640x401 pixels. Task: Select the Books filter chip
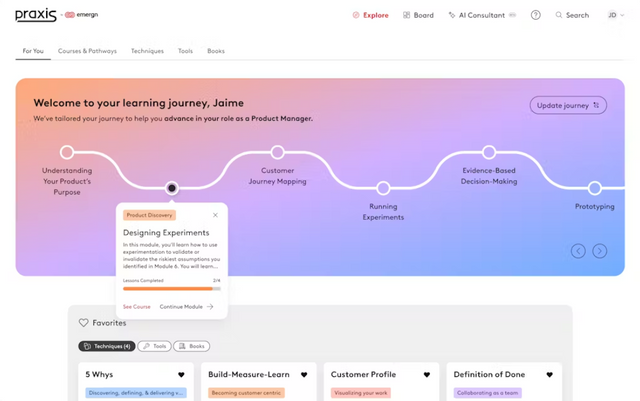tap(192, 346)
